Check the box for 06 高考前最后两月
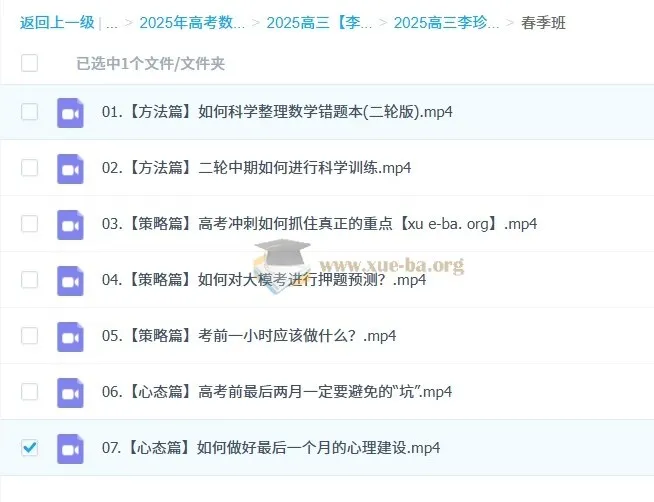This screenshot has height=502, width=654. pos(30,392)
